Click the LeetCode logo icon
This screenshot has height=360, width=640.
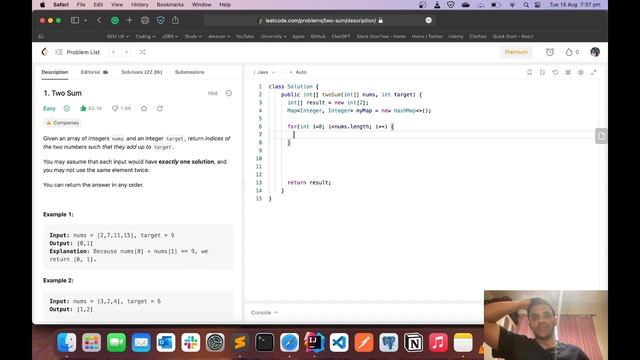tap(45, 52)
